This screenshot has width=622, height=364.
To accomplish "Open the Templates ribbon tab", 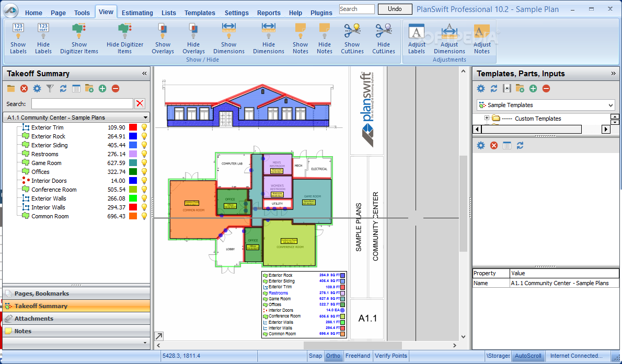I will tap(200, 13).
